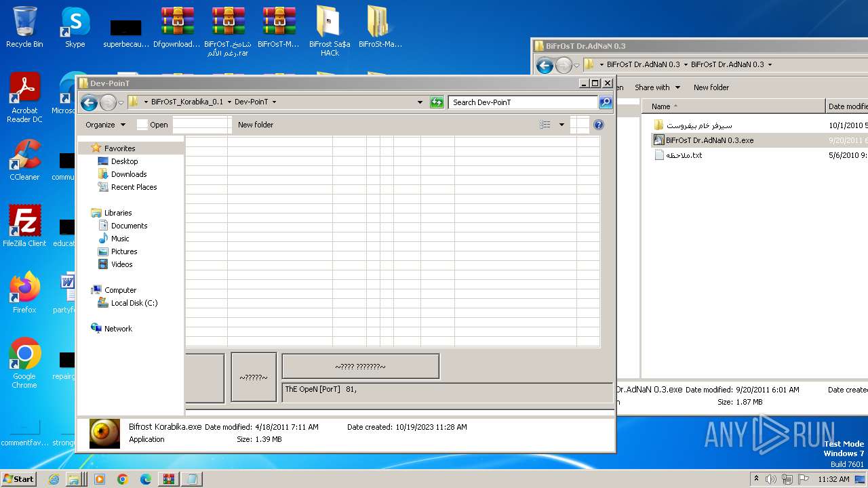Image resolution: width=868 pixels, height=488 pixels.
Task: Launch Google Chrome from the desktop
Action: (24, 363)
